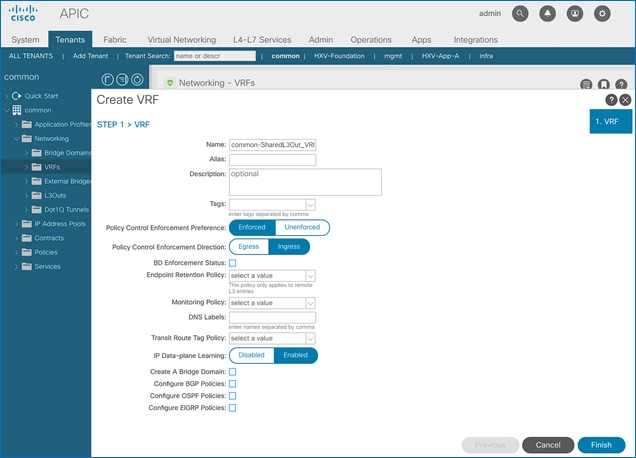Screen dimensions: 636x458
Task: Click the Cancel button
Action: 548,445
